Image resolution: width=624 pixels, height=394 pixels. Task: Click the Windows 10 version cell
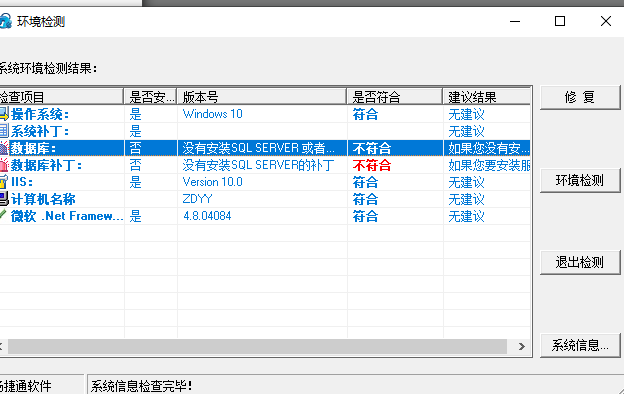(213, 114)
